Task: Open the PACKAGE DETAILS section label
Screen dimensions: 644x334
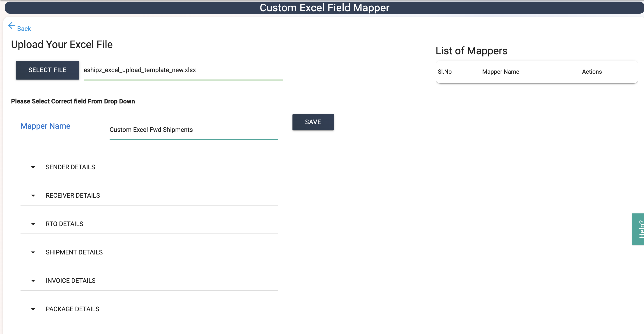Action: [x=73, y=309]
